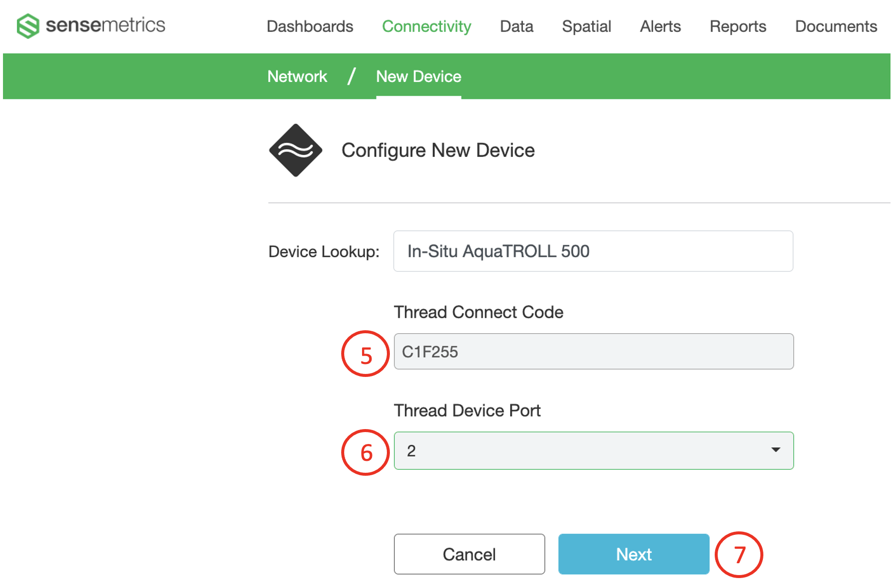The width and height of the screenshot is (892, 588).
Task: Click the In-Situ device diamond wave icon
Action: 296,150
